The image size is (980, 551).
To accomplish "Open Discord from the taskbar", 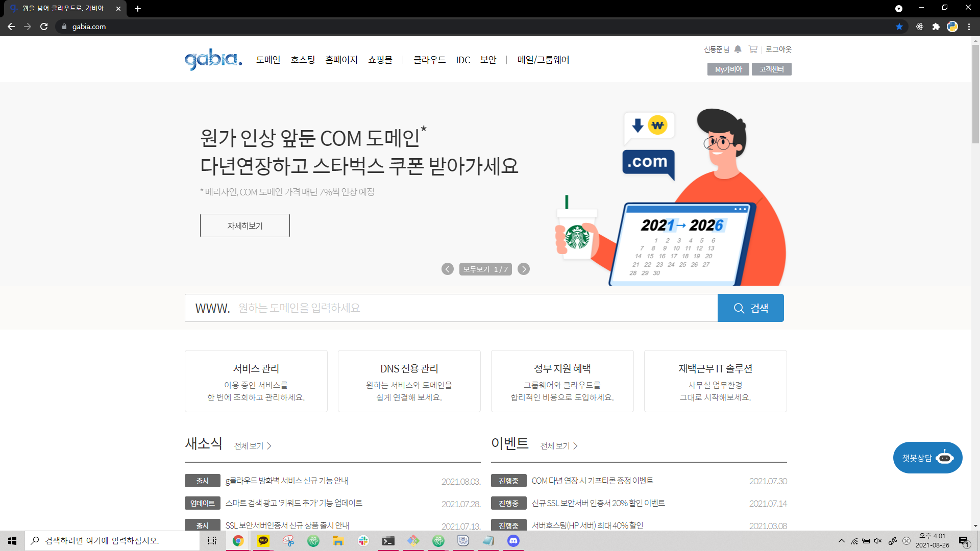I will [513, 541].
